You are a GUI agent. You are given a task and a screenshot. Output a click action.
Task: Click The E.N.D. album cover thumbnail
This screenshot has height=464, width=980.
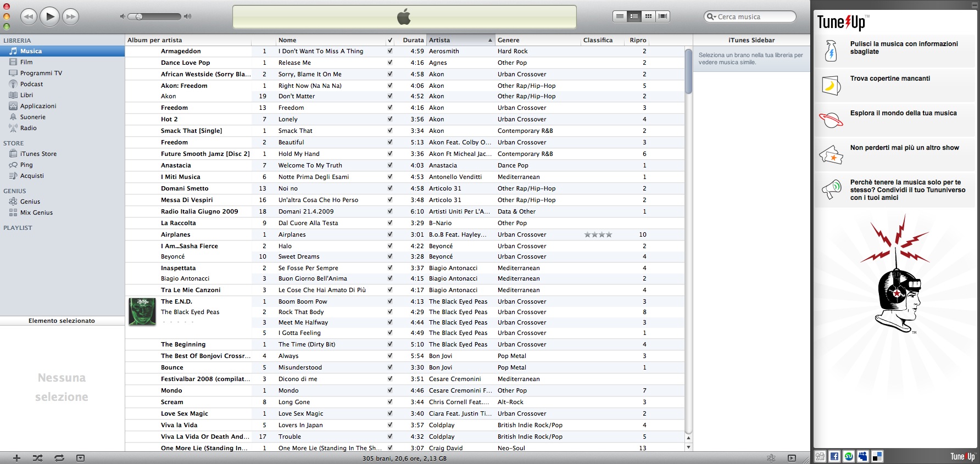(x=142, y=311)
